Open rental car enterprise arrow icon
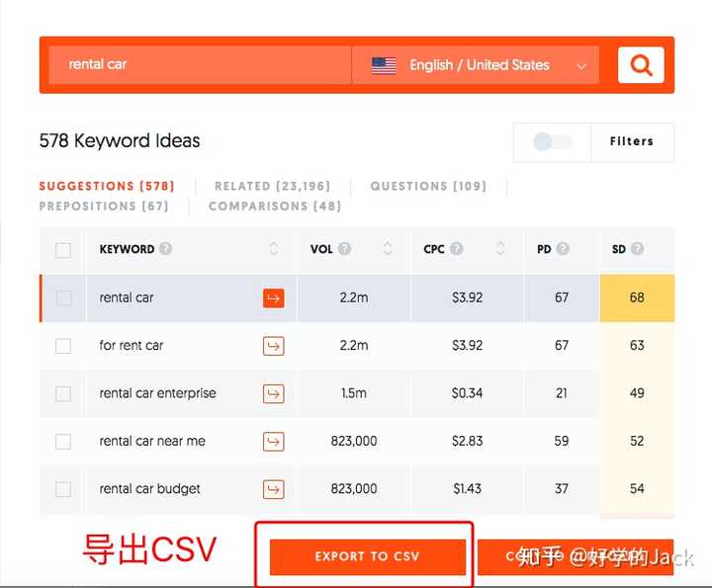Viewport: 712px width, 588px height. [273, 394]
